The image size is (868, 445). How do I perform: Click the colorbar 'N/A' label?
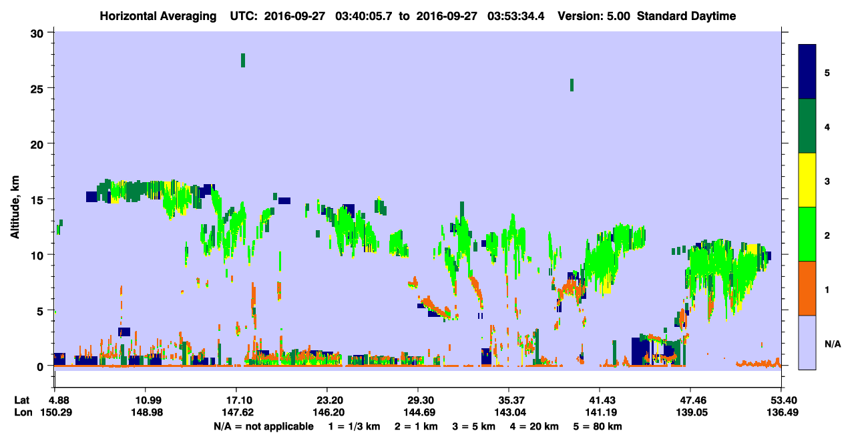tap(833, 344)
